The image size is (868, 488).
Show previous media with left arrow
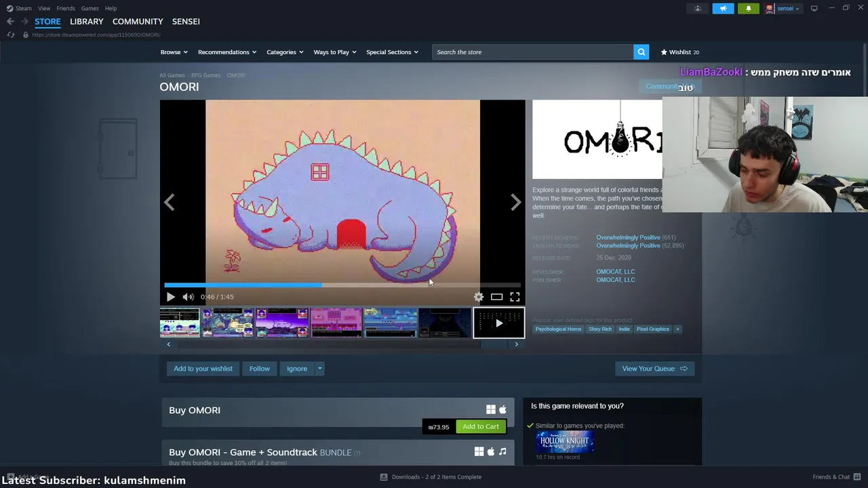[169, 202]
